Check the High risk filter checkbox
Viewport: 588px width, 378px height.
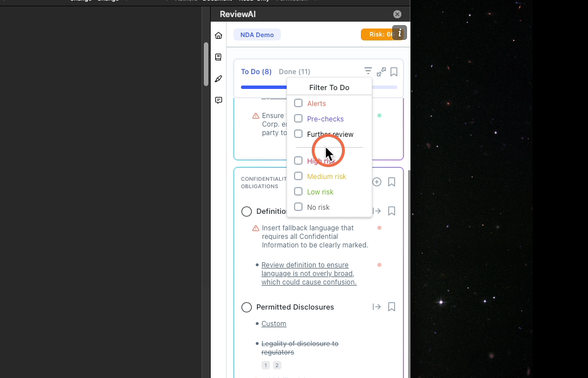[x=298, y=161]
